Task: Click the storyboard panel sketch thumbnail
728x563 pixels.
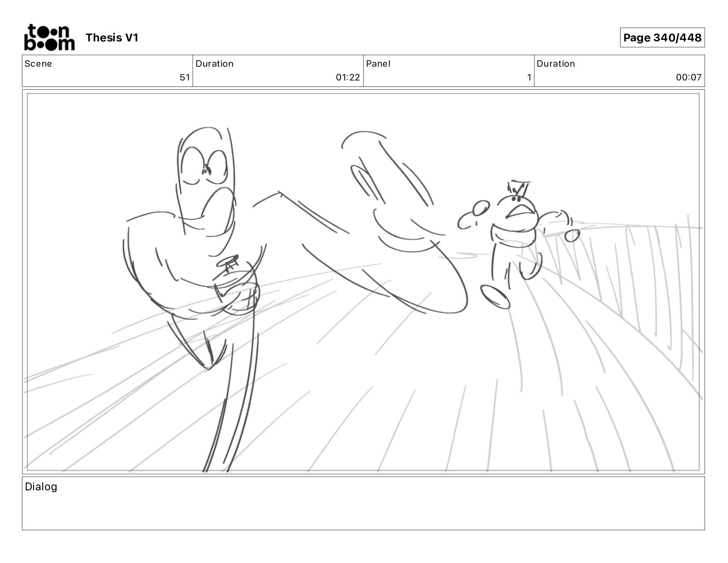Action: [363, 282]
